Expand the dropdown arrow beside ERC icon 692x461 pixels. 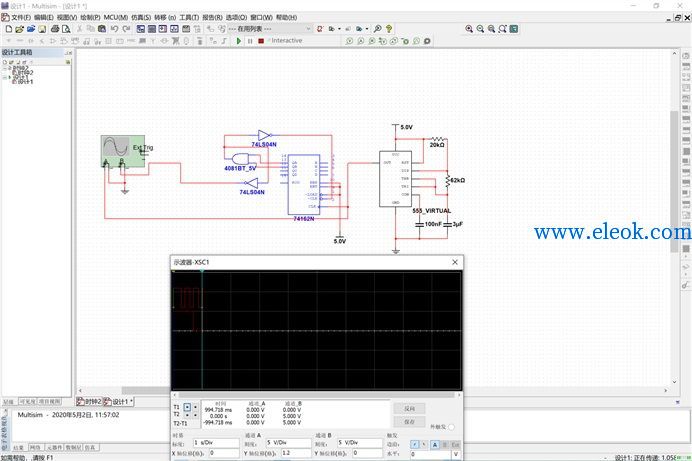[339, 29]
